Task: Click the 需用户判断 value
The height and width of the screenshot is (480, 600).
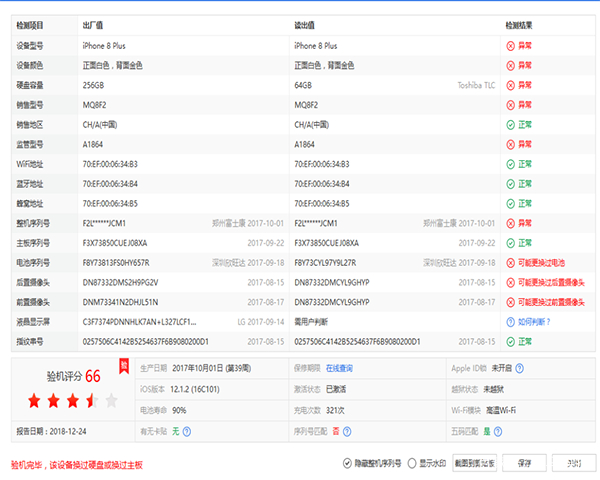Action: [311, 322]
